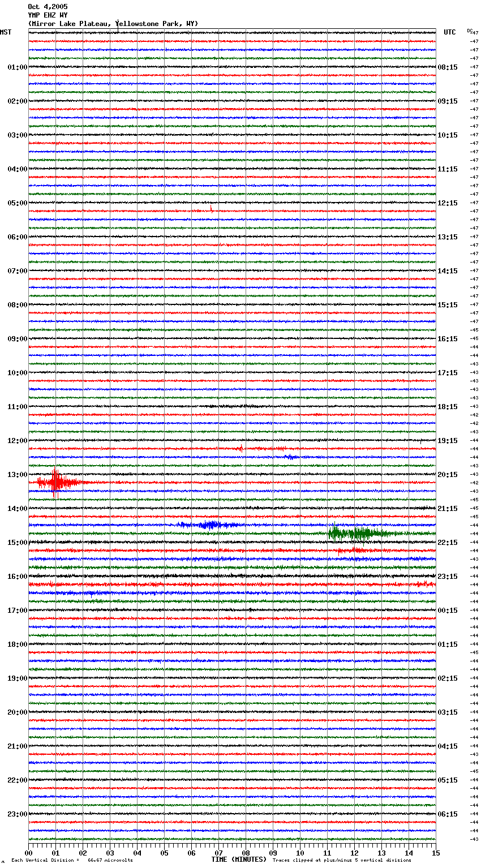Click the '20:00' MST hour label
481x868 pixels.
click(x=18, y=712)
